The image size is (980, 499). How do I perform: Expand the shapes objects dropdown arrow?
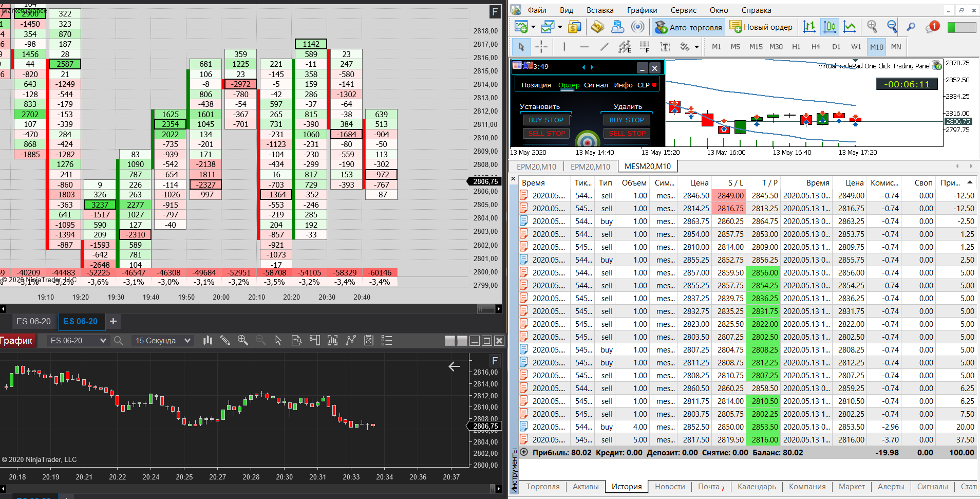pyautogui.click(x=696, y=47)
